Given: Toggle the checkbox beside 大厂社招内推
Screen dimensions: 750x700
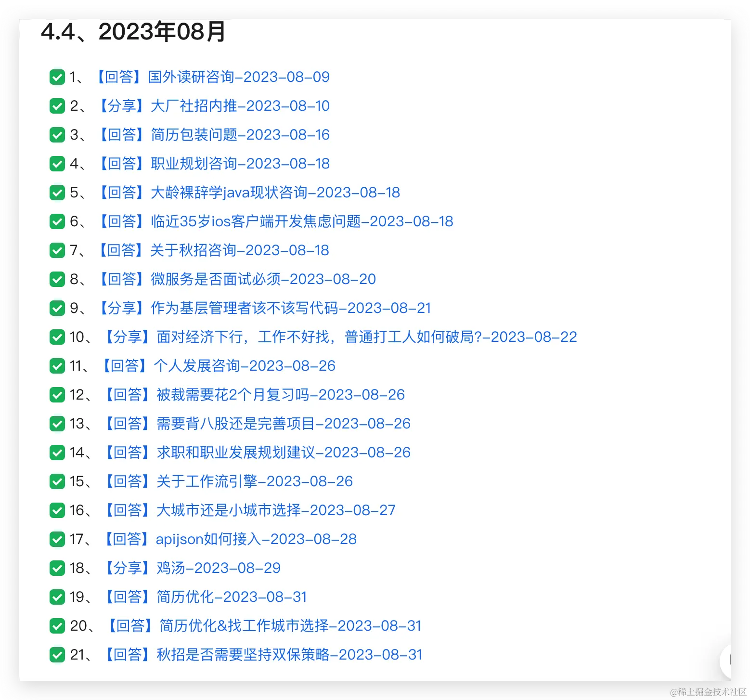Looking at the screenshot, I should point(57,106).
